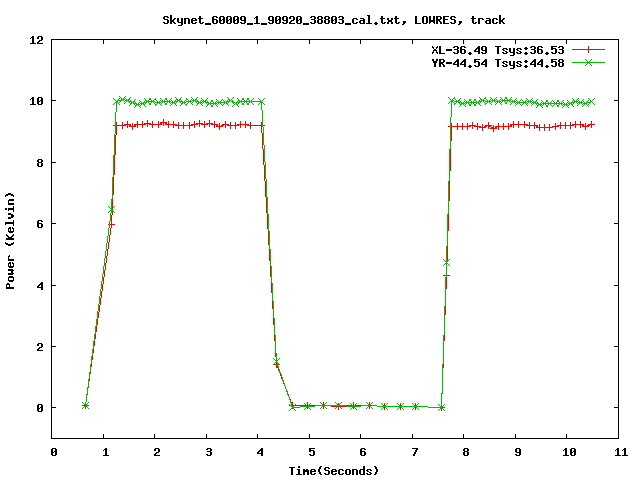The image size is (640, 480).
Task: Select the legend entry YR-44.54 Tsys:44.58
Action: (498, 63)
